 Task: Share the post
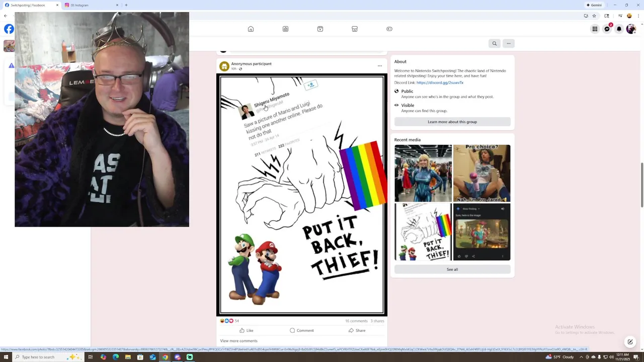pos(357,330)
